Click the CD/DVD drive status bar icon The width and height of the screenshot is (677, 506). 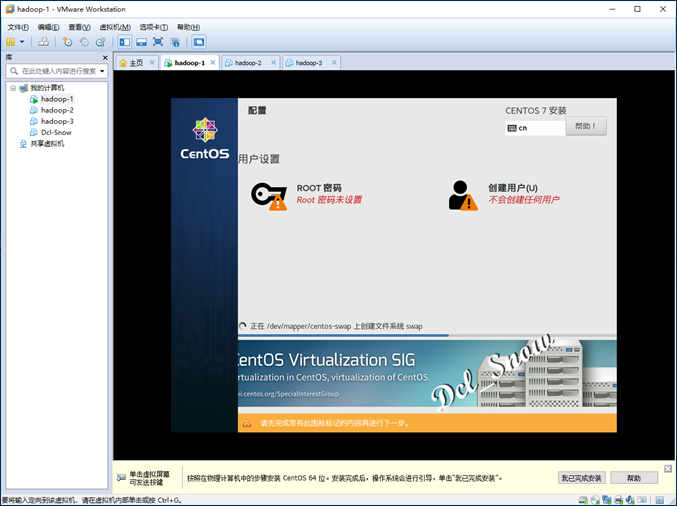pyautogui.click(x=595, y=500)
